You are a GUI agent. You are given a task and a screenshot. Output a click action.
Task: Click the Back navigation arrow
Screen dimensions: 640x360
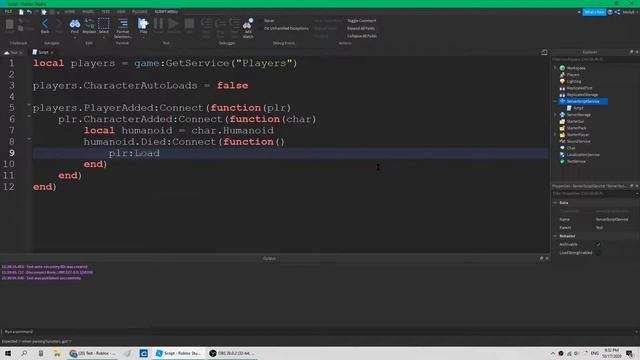coord(45,25)
